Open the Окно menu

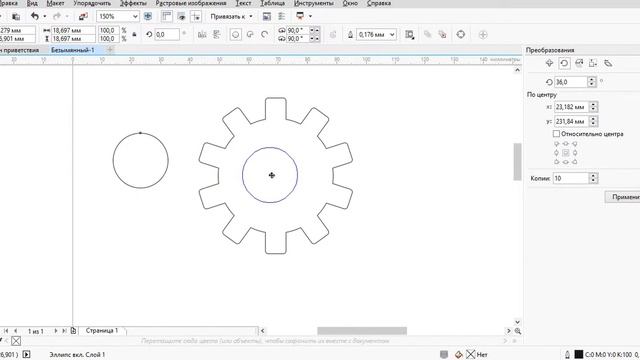pos(350,3)
